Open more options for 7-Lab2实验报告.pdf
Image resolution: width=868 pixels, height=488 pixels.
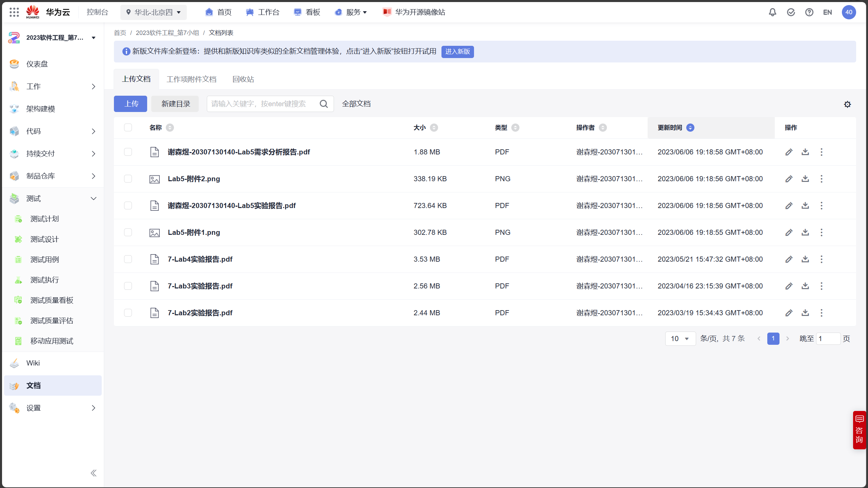(821, 313)
